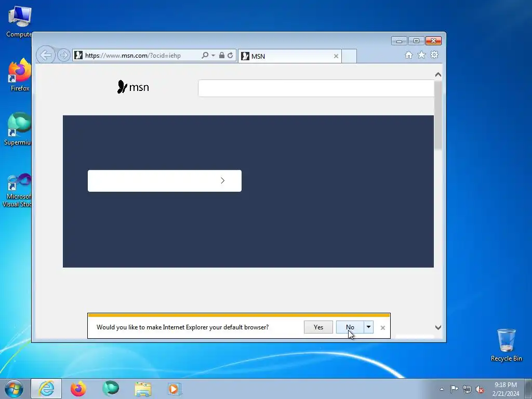Image resolution: width=532 pixels, height=399 pixels.
Task: Launch Supermium from the taskbar
Action: [111, 389]
